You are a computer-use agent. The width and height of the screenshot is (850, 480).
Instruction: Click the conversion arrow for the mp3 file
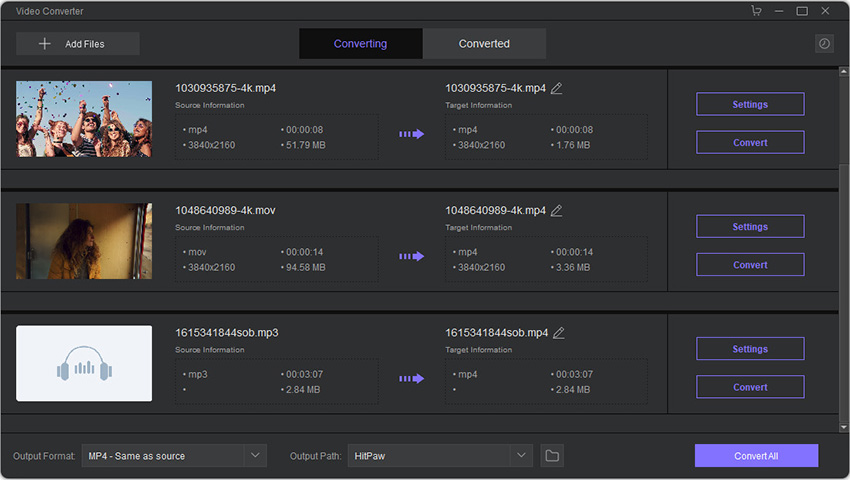pos(411,379)
